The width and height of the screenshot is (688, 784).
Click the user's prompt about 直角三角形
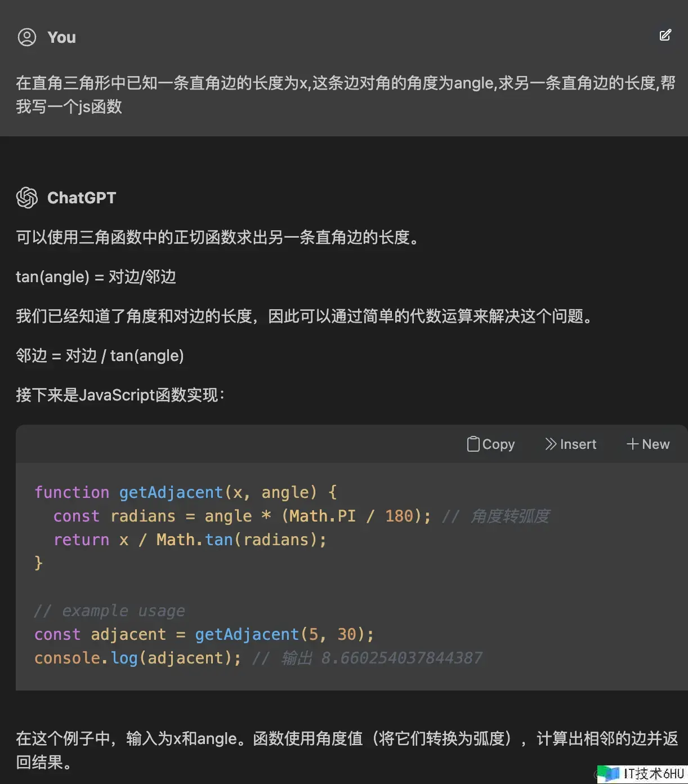point(345,95)
